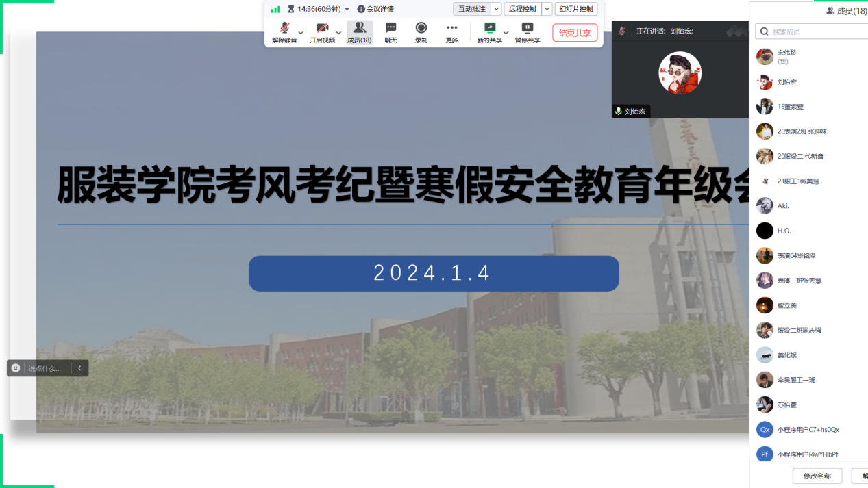Screen dimensions: 868x488
Task: Turn on camera via 开启视频
Action: coord(322,28)
